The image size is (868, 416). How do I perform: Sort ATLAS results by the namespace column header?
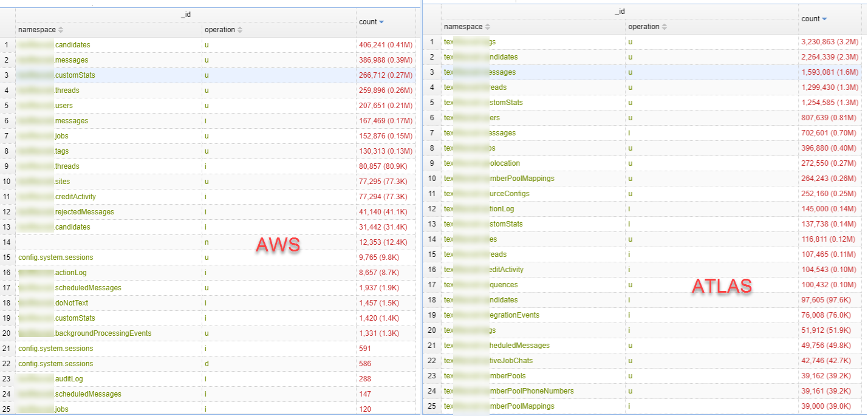click(465, 27)
